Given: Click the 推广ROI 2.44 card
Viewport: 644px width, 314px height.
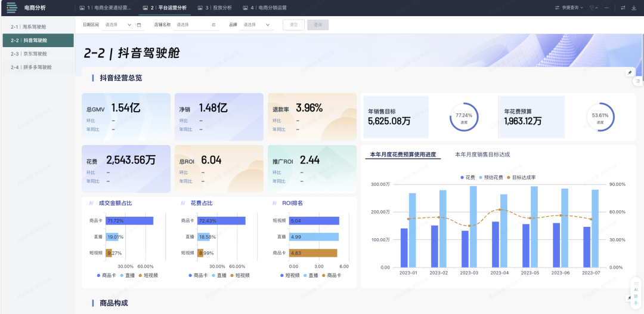Looking at the screenshot, I should click(312, 169).
